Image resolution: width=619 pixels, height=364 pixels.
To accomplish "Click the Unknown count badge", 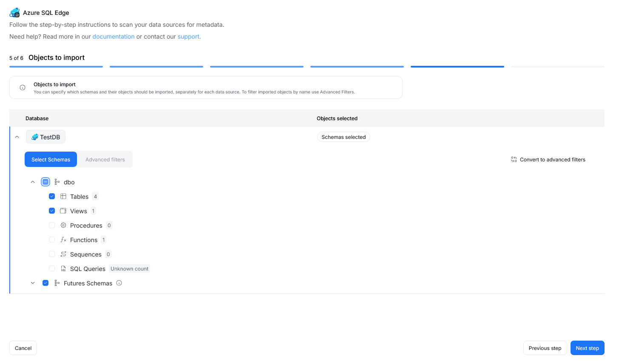I will [x=129, y=269].
